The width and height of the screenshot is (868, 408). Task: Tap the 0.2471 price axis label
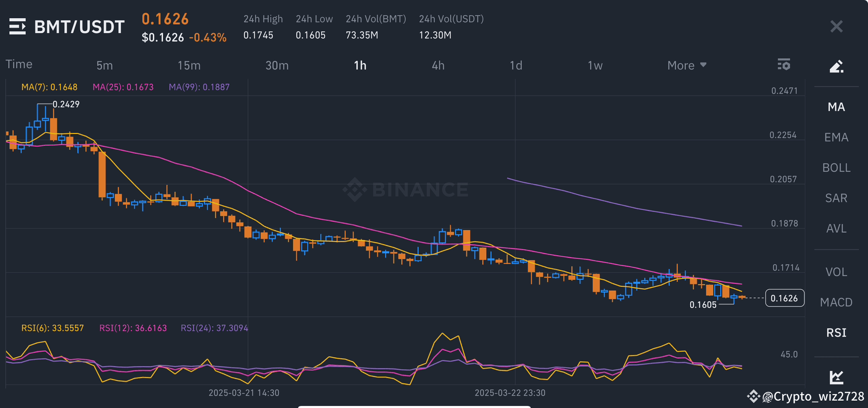784,91
